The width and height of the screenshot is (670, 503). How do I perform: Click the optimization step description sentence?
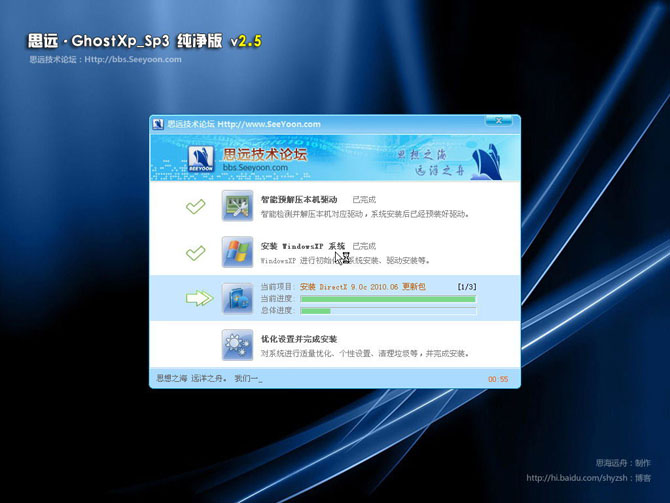coord(365,353)
